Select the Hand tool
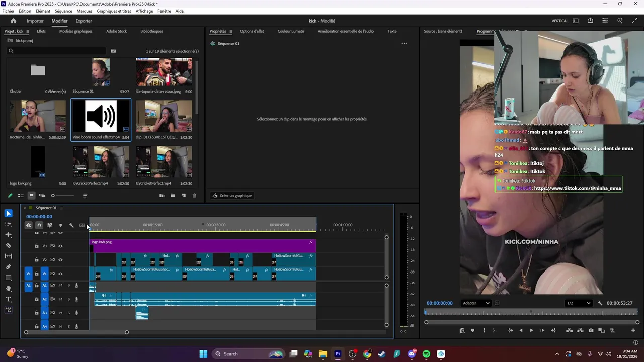644x362 pixels. point(8,289)
